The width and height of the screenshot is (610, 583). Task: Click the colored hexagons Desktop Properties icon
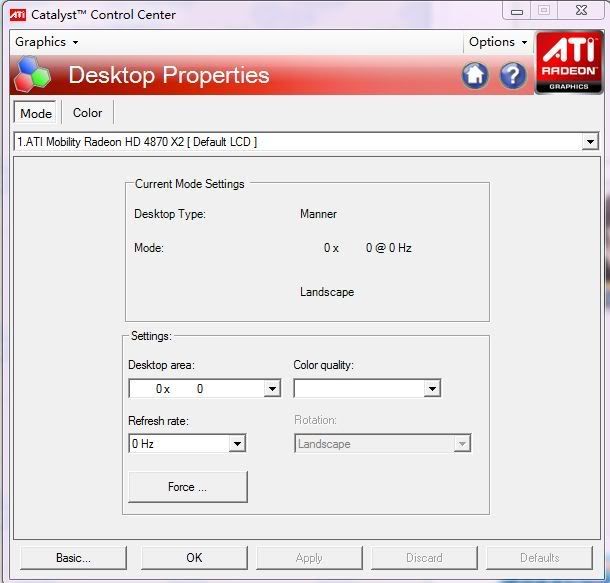(32, 74)
